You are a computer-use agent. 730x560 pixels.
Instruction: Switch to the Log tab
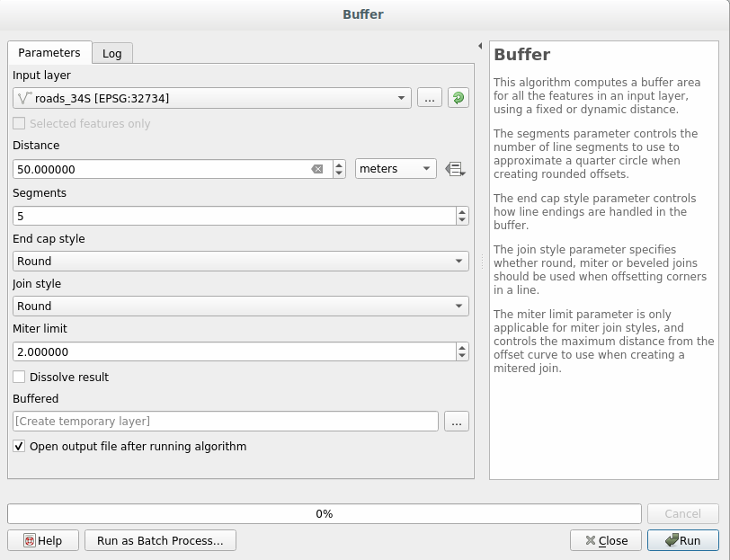112,53
